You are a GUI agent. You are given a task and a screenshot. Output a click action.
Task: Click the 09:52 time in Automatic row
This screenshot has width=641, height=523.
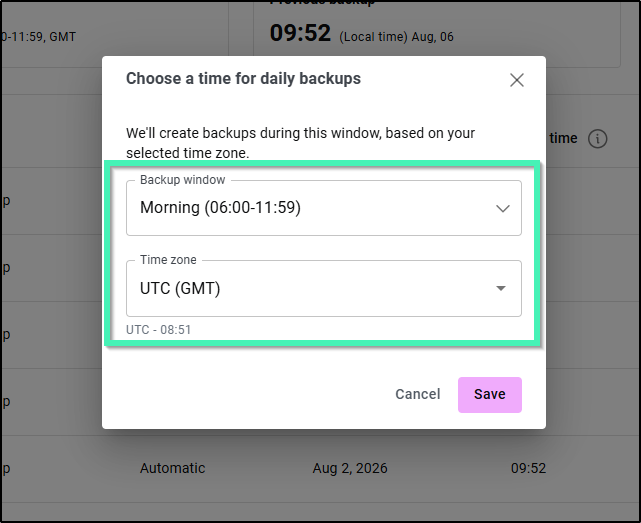528,468
